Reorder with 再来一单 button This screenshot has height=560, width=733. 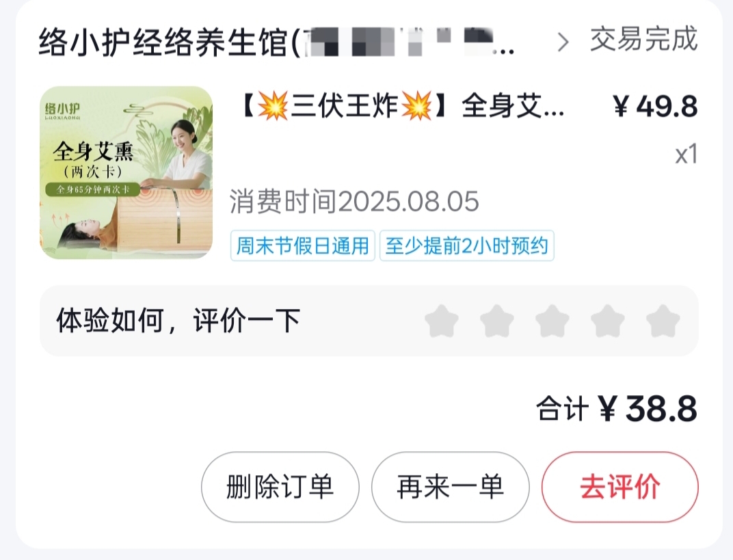(x=450, y=487)
